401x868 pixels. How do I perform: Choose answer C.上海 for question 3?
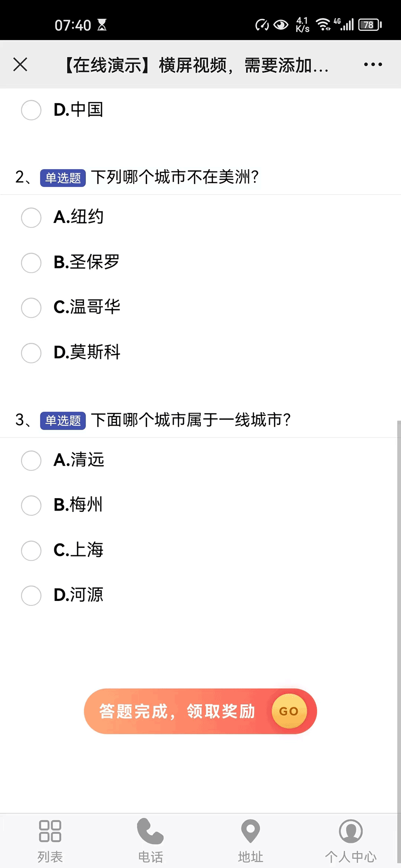31,551
